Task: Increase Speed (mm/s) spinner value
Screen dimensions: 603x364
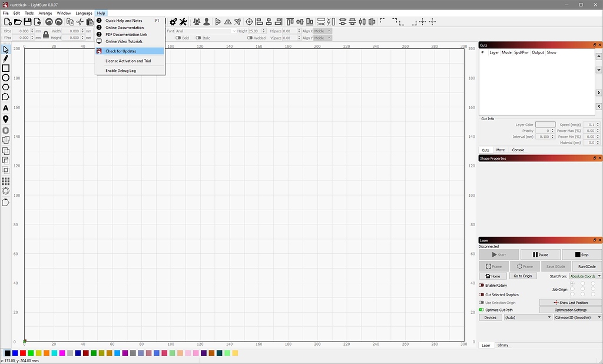Action: click(x=598, y=124)
